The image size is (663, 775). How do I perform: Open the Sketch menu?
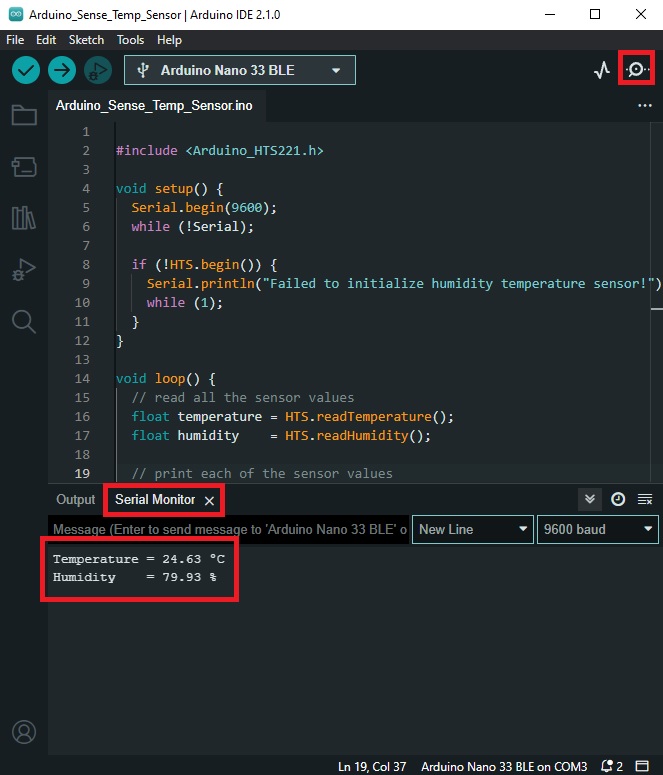coord(87,40)
